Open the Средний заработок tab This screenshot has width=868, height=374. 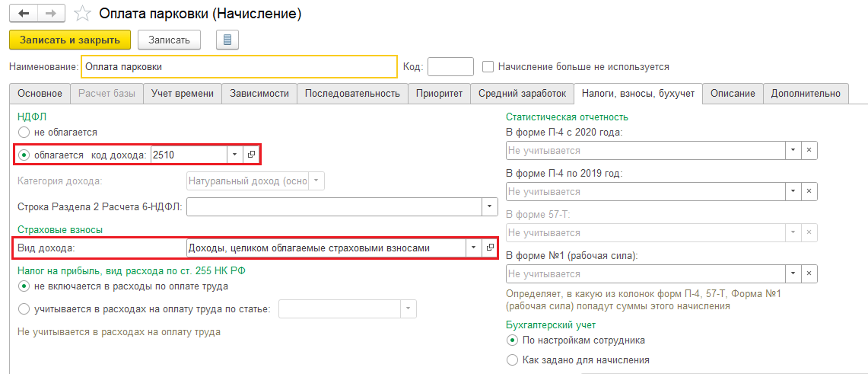(522, 94)
